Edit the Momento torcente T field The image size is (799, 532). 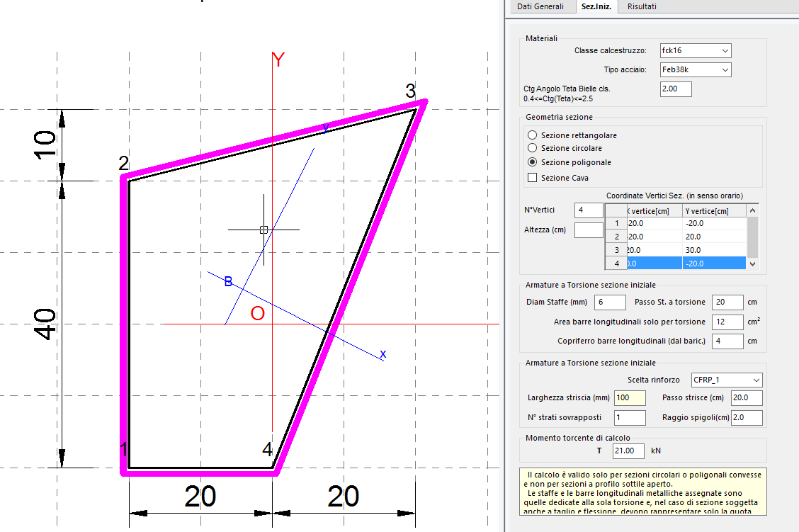coord(629,451)
